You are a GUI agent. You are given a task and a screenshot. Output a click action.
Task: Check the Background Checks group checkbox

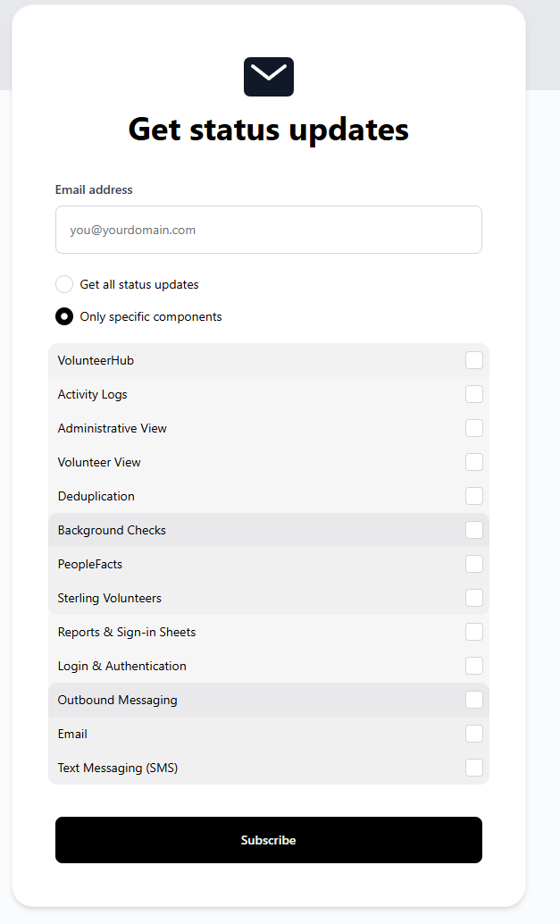point(473,530)
